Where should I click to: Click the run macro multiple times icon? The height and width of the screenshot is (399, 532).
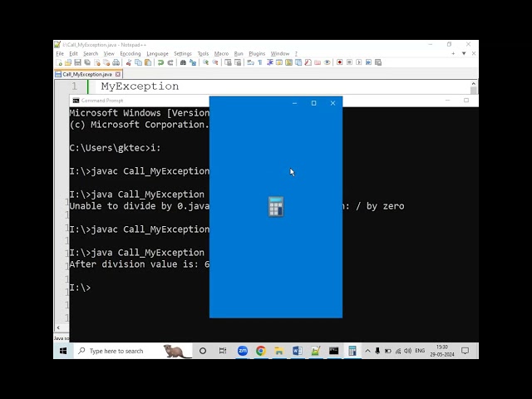(x=368, y=62)
